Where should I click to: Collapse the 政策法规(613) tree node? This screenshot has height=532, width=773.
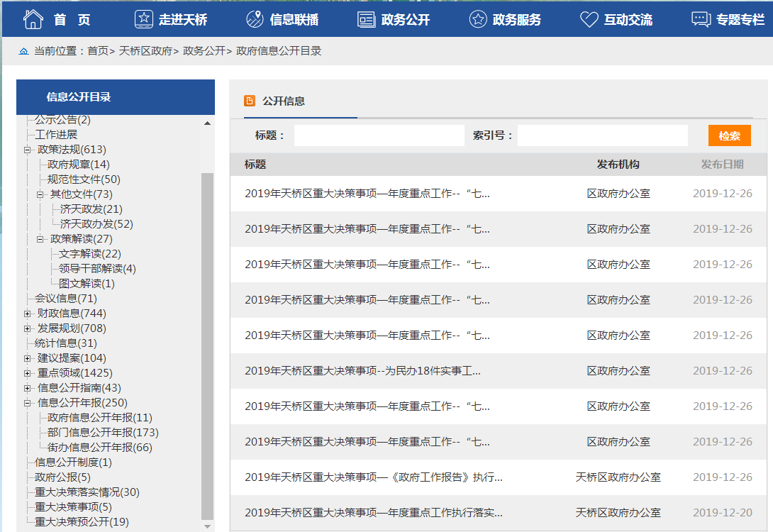click(28, 150)
